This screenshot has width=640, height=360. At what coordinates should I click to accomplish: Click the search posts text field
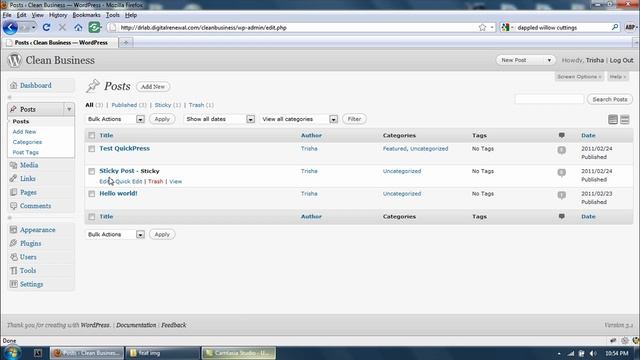coord(549,99)
